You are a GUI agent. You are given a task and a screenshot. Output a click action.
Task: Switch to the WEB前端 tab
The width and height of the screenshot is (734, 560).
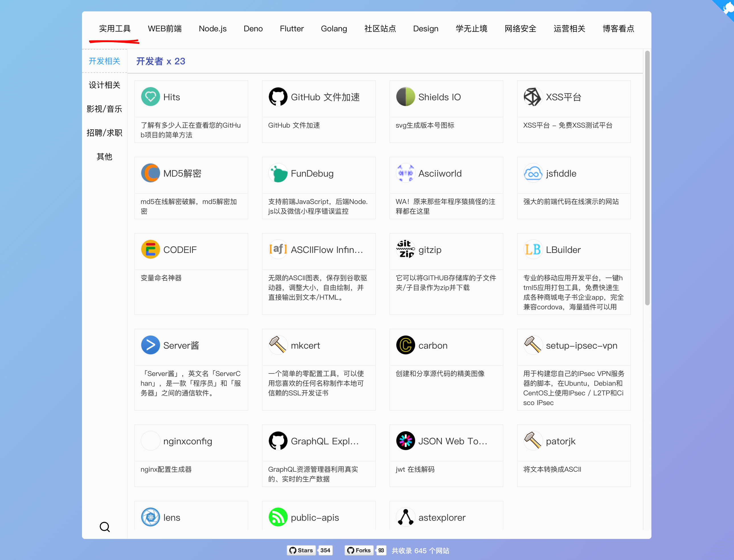pos(165,29)
